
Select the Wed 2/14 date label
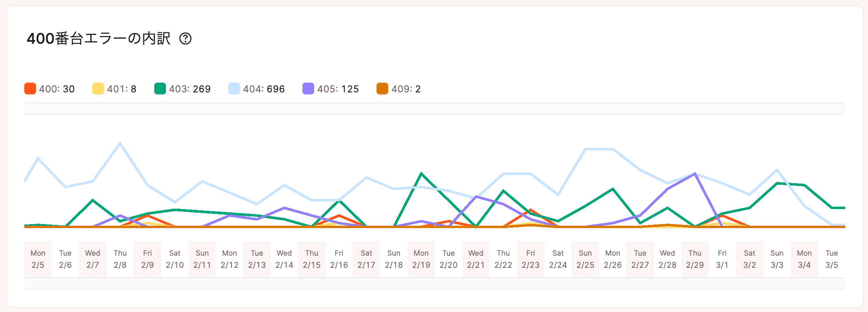[284, 259]
